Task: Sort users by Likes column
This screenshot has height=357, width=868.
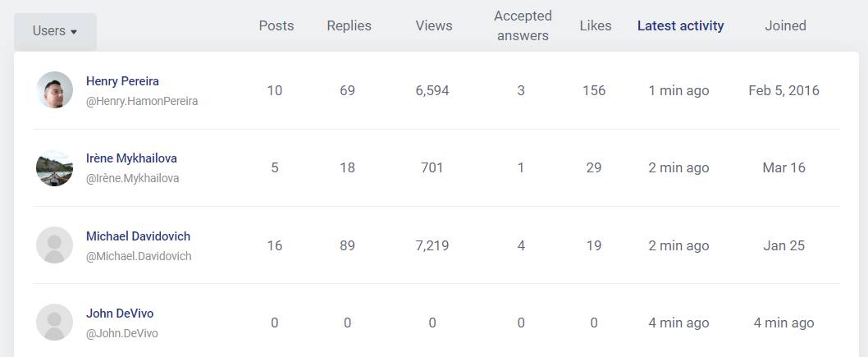Action: click(596, 26)
